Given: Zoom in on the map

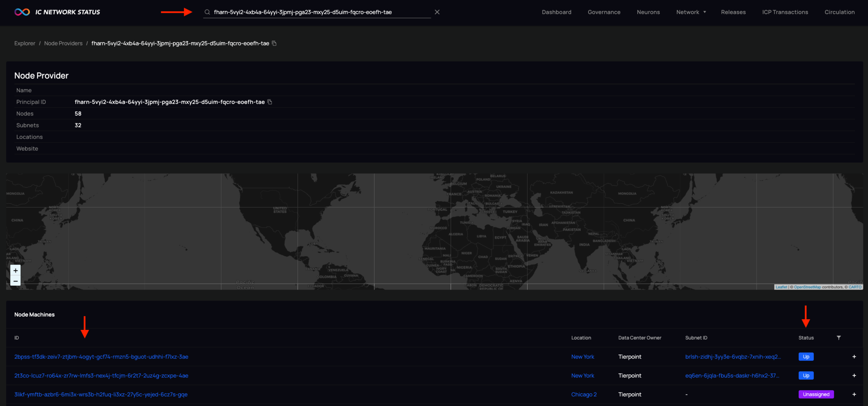Looking at the screenshot, I should click(16, 271).
